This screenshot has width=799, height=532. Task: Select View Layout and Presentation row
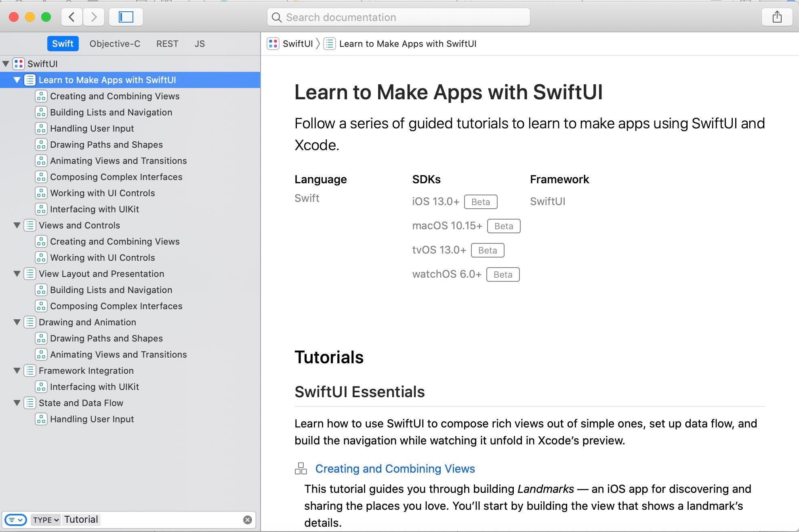tap(130, 274)
